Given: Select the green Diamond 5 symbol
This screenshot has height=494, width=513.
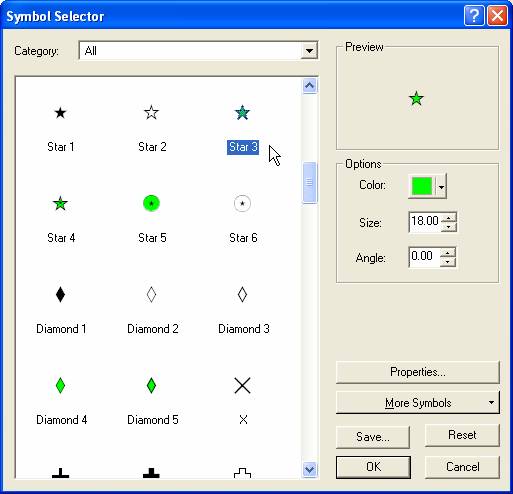Looking at the screenshot, I should (x=151, y=385).
